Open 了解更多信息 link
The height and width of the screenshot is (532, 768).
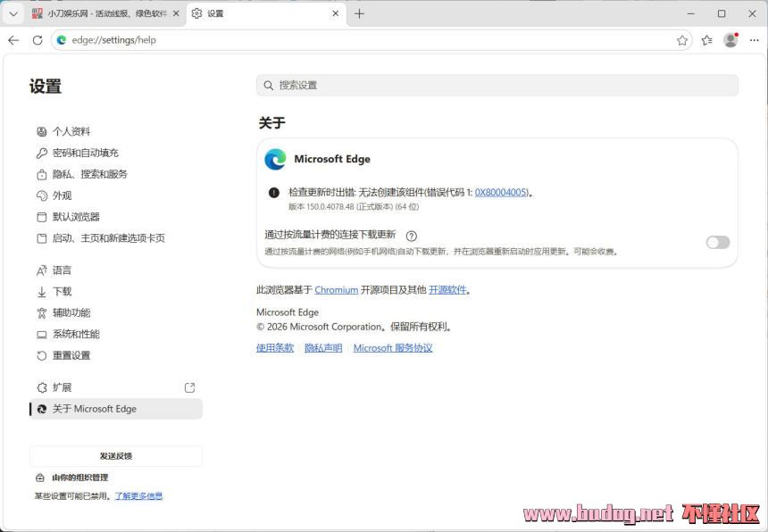(x=138, y=495)
